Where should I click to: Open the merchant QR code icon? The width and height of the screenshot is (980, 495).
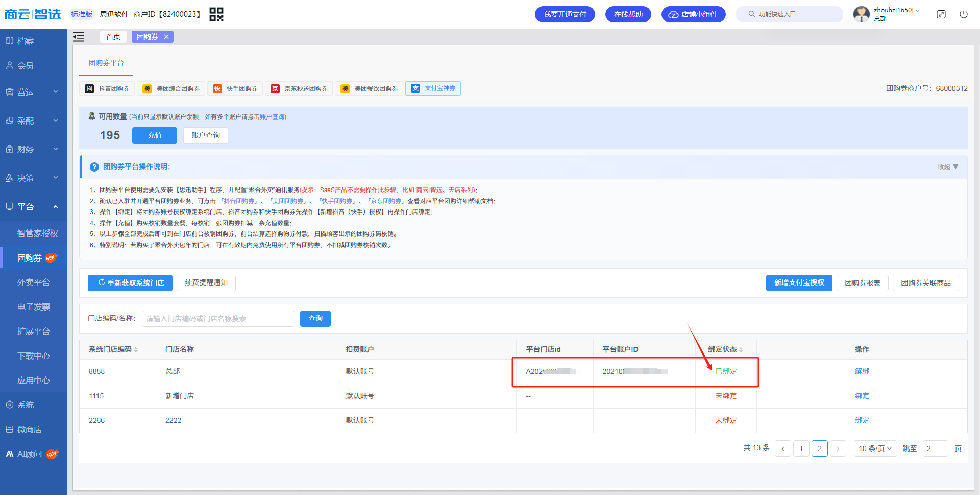click(x=216, y=14)
